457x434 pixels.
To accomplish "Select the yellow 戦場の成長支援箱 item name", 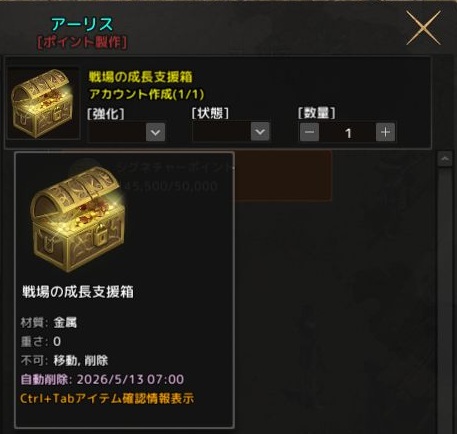I will 140,77.
